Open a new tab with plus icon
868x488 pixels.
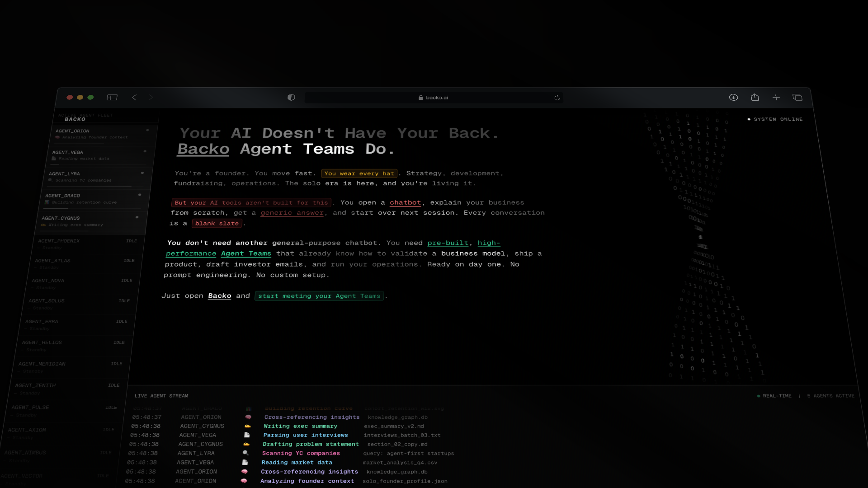(776, 98)
